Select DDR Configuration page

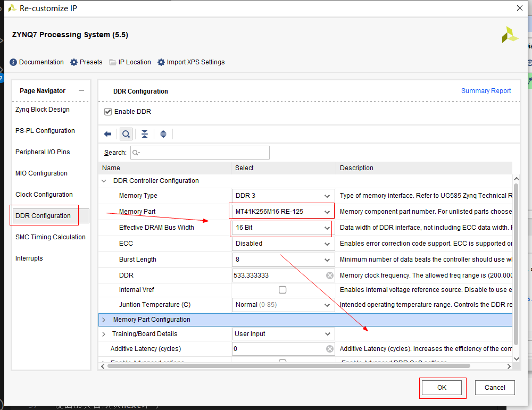(x=51, y=216)
